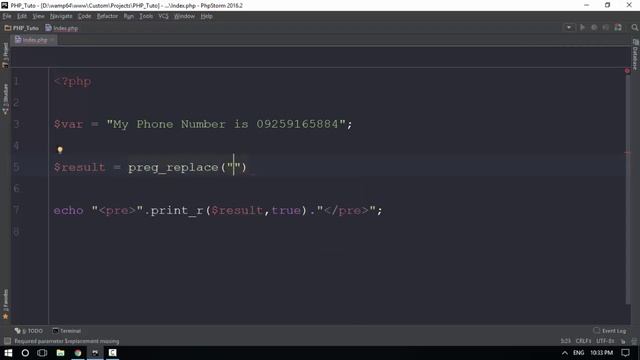Open the Run menu
The width and height of the screenshot is (640, 360).
[x=129, y=16]
